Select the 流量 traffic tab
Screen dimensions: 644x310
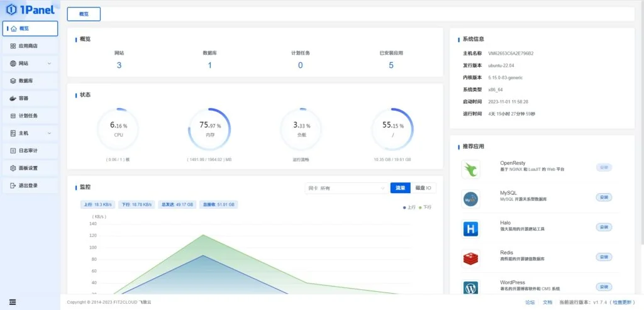click(401, 188)
